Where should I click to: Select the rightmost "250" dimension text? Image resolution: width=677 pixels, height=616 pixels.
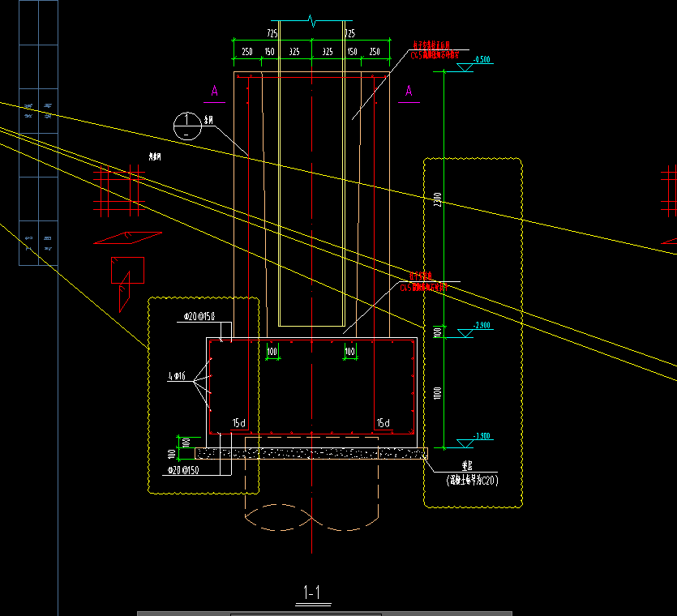pos(375,52)
